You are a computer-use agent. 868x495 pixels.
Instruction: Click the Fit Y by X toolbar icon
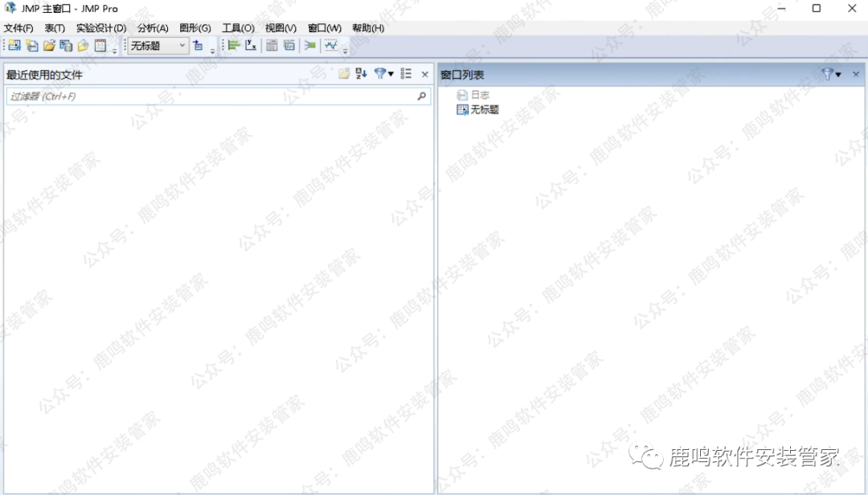click(x=251, y=46)
